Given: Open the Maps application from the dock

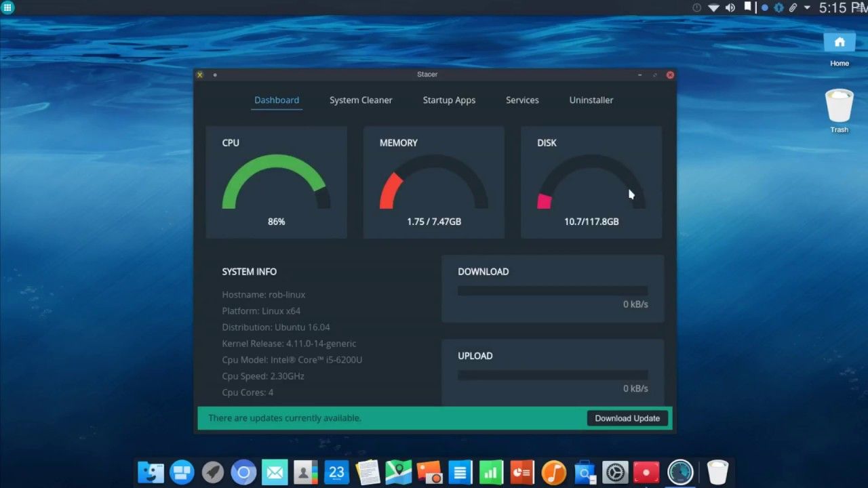Looking at the screenshot, I should pos(398,472).
